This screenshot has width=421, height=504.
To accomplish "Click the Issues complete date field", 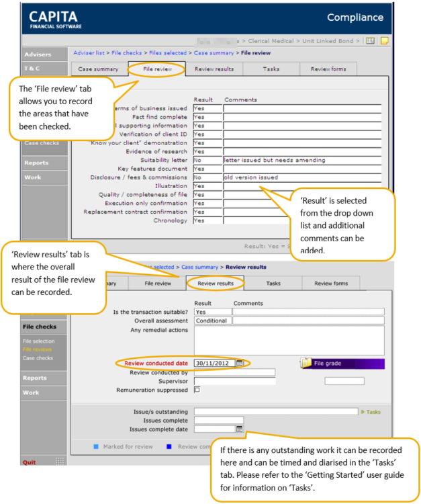I will (214, 429).
